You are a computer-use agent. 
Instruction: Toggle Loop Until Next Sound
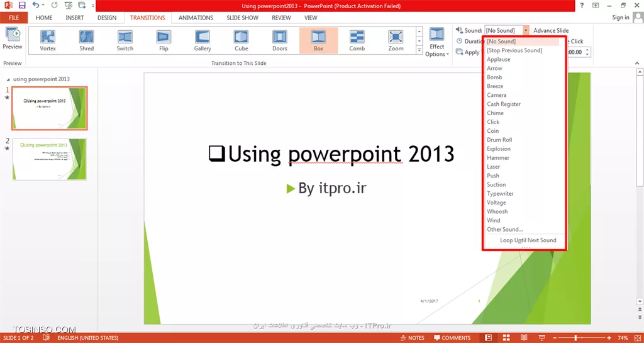528,240
